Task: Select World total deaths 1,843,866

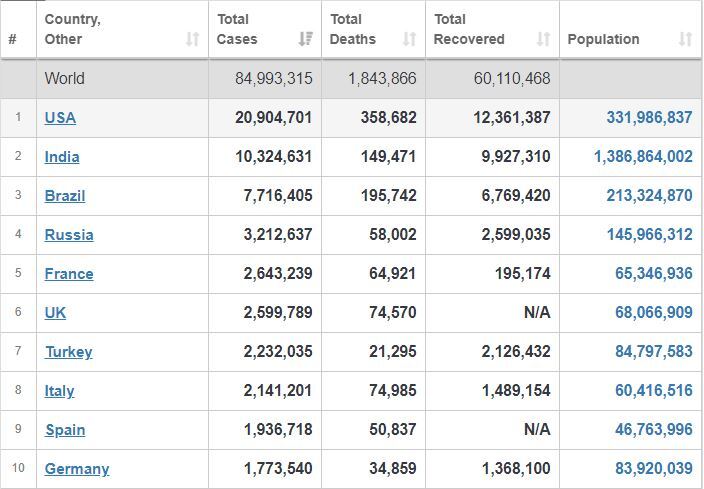Action: (382, 79)
